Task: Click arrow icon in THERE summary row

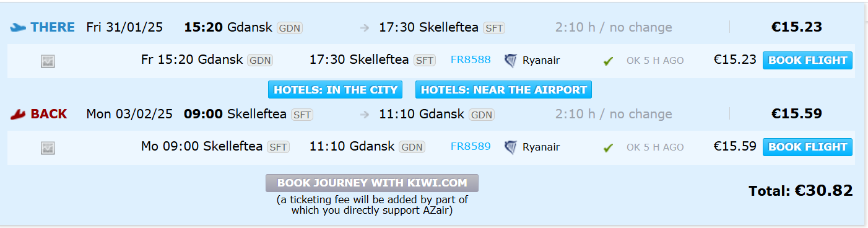Action: click(365, 28)
